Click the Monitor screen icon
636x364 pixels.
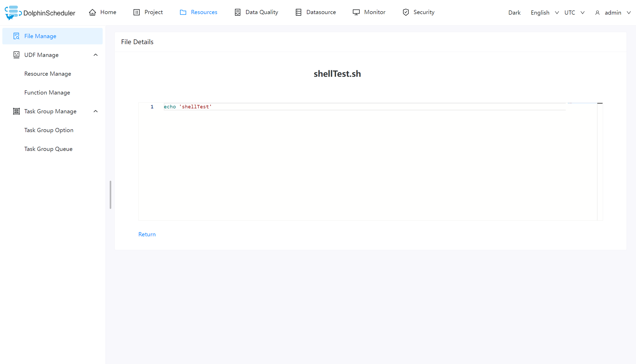355,12
